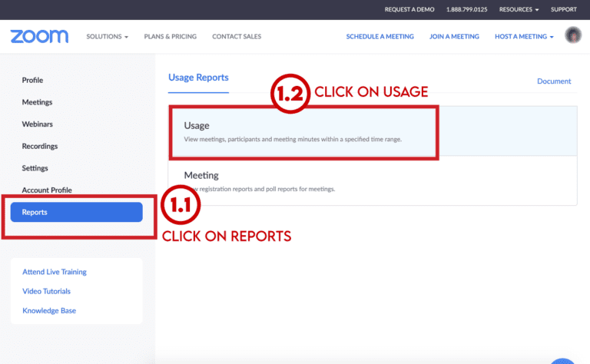The image size is (590, 364).
Task: Switch to the Usage Reports tab
Action: [198, 78]
